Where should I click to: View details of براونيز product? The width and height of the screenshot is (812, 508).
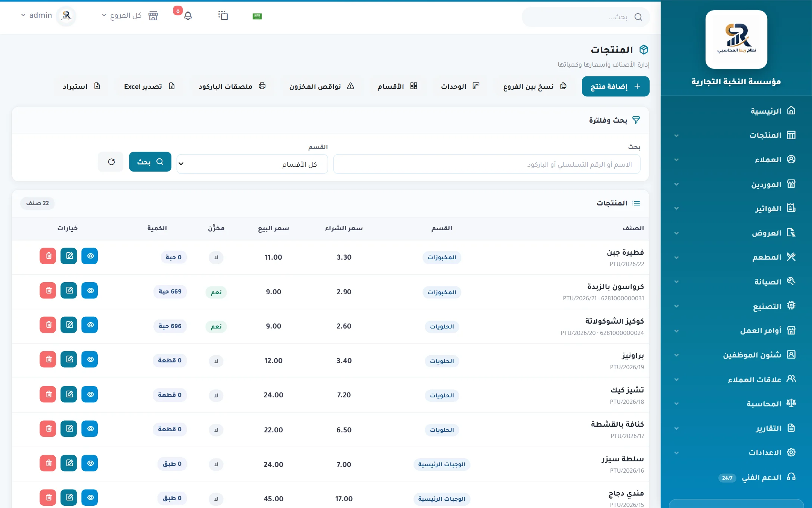(90, 359)
